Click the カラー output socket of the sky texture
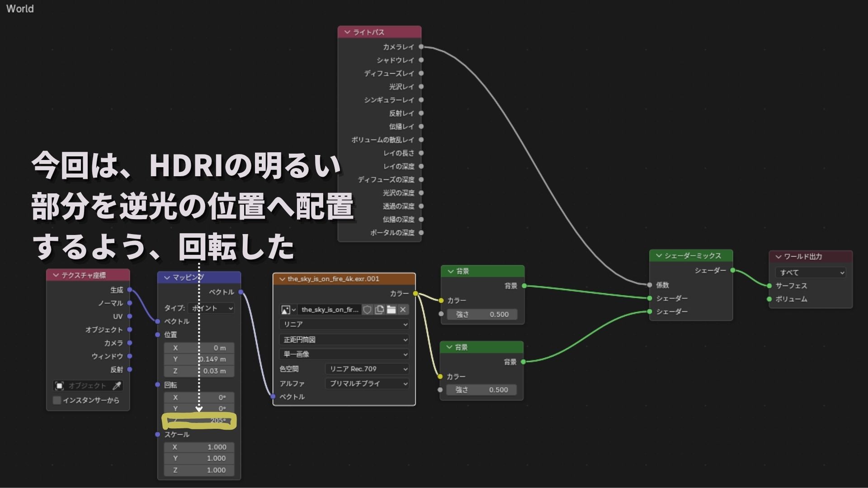868x488 pixels. pyautogui.click(x=415, y=294)
